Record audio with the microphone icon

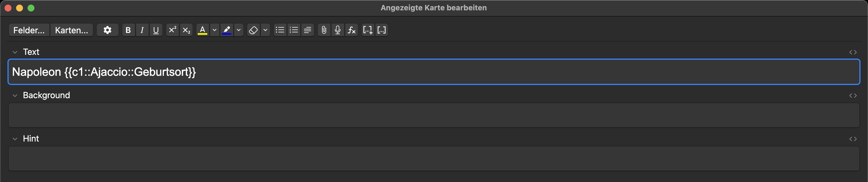coord(338,30)
